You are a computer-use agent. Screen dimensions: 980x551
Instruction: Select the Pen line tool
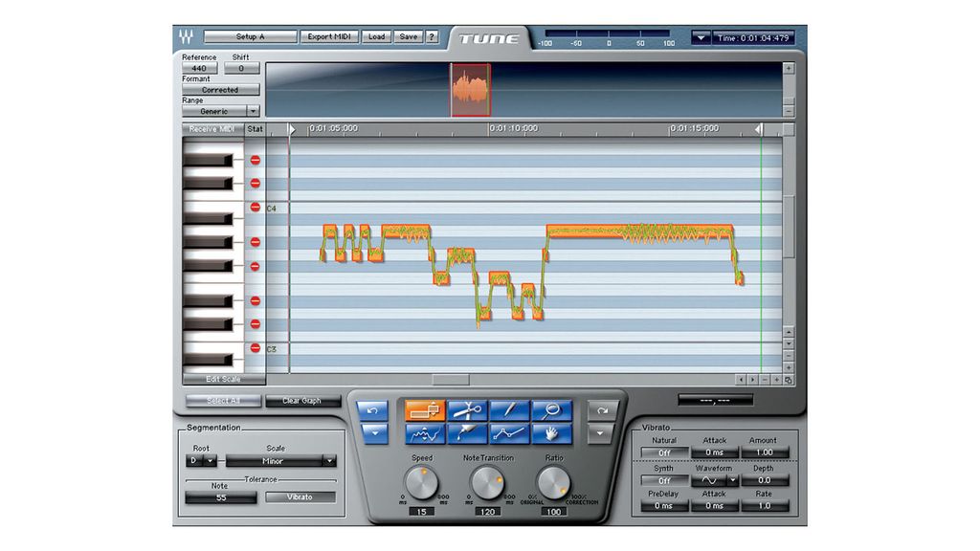click(x=509, y=409)
